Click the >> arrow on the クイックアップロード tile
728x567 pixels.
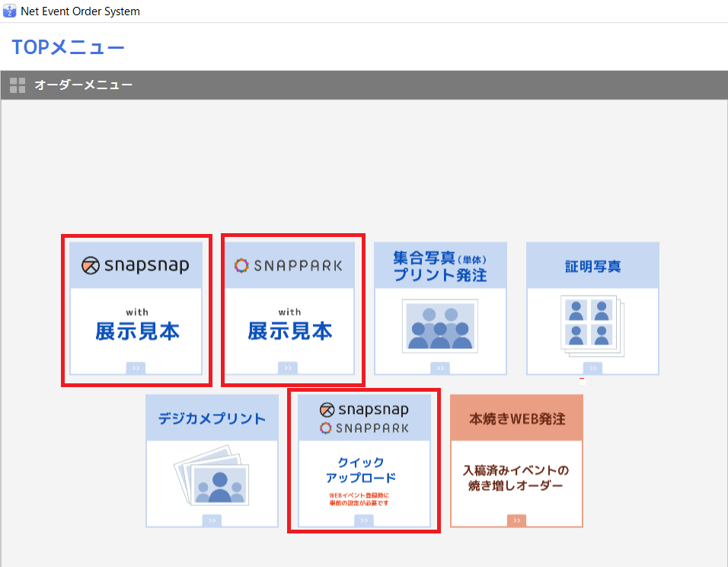click(364, 521)
